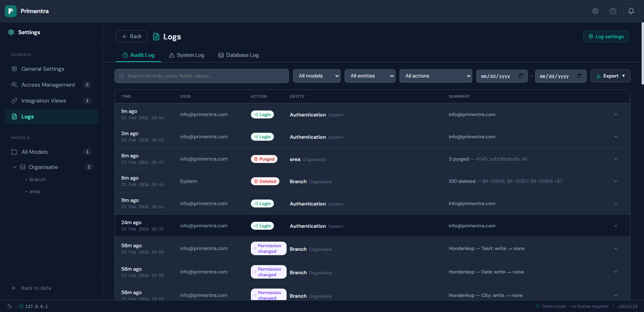Click 'Hondenkop — City: write → none' summary
644x312 pixels.
pyautogui.click(x=486, y=295)
